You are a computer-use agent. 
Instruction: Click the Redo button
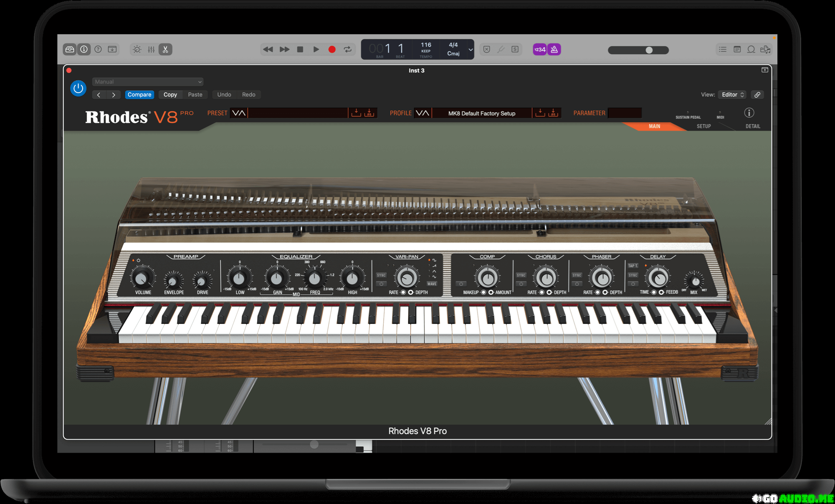pyautogui.click(x=249, y=95)
